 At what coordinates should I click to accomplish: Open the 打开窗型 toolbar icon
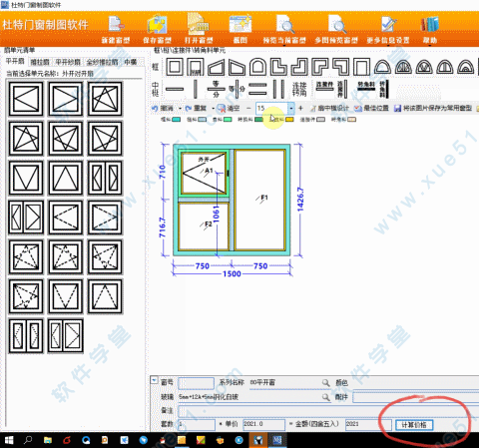(199, 24)
